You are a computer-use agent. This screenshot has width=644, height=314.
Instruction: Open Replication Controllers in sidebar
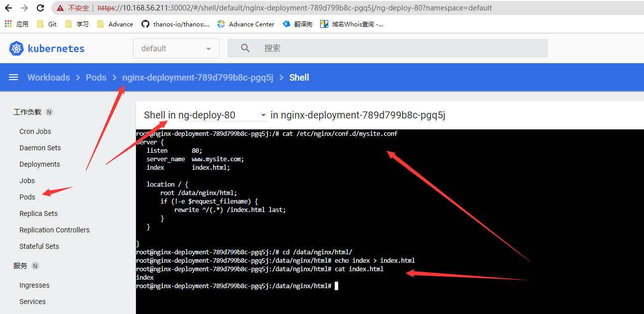click(x=54, y=230)
